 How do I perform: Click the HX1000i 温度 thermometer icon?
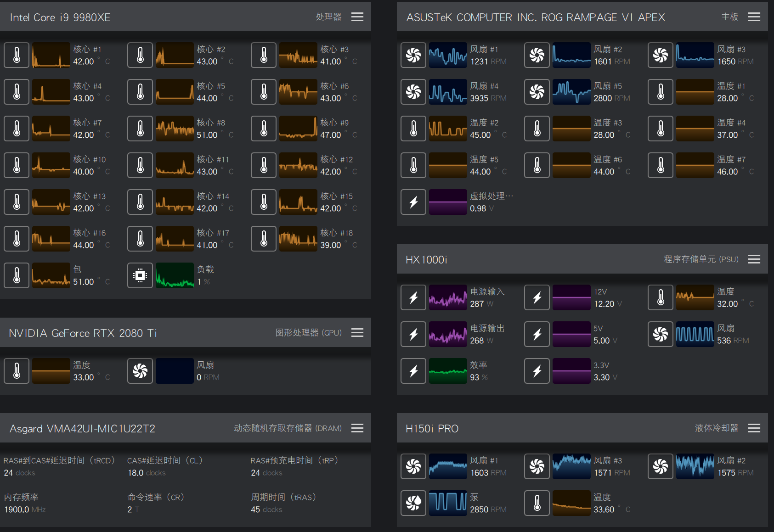[x=661, y=297]
